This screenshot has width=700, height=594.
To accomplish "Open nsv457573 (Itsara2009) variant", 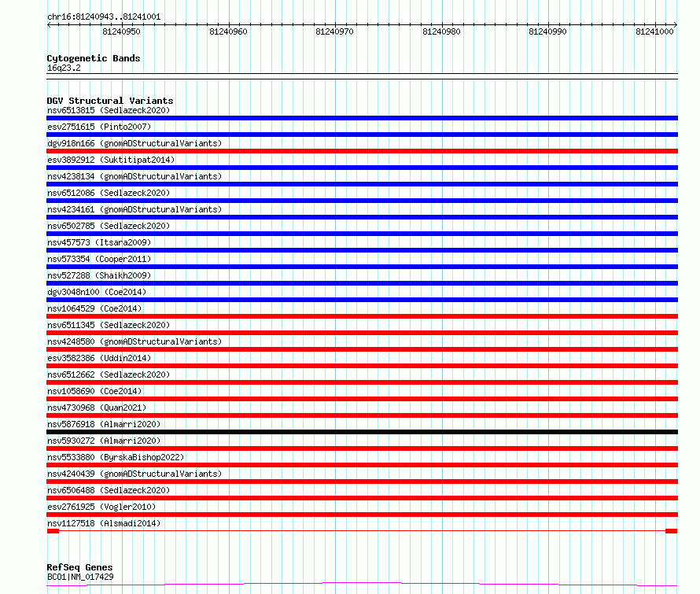I will [x=99, y=242].
